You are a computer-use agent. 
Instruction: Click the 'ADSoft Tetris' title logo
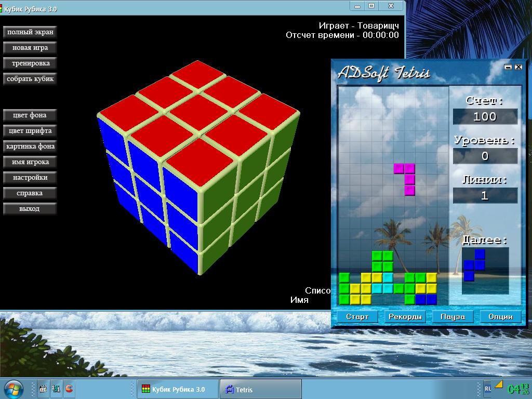384,73
